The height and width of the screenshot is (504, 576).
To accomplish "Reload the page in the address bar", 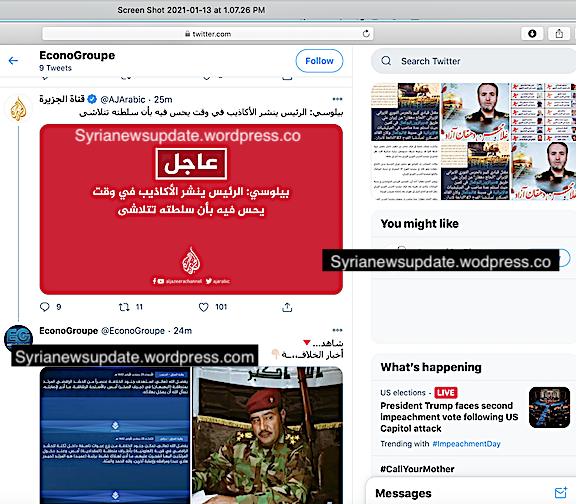I will click(x=366, y=34).
